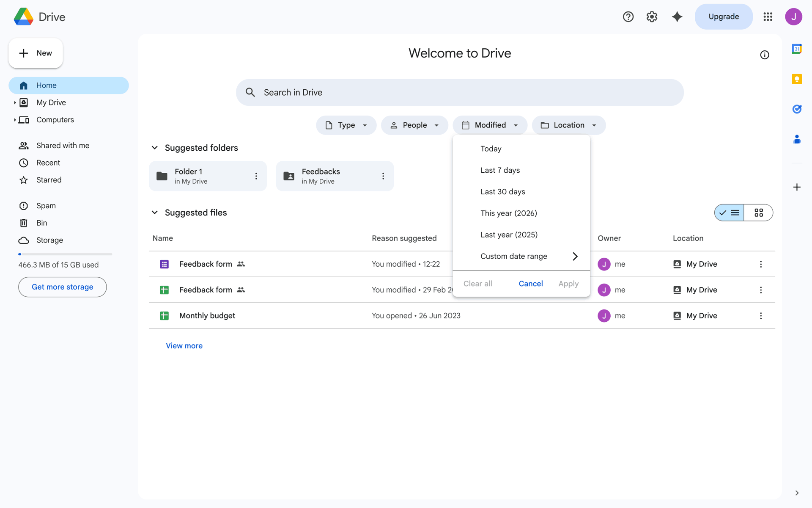This screenshot has height=508, width=812.
Task: Switch to list layout view
Action: point(730,213)
